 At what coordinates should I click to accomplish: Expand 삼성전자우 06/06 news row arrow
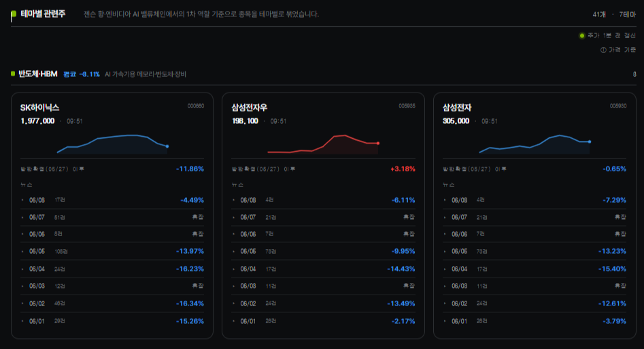[234, 234]
